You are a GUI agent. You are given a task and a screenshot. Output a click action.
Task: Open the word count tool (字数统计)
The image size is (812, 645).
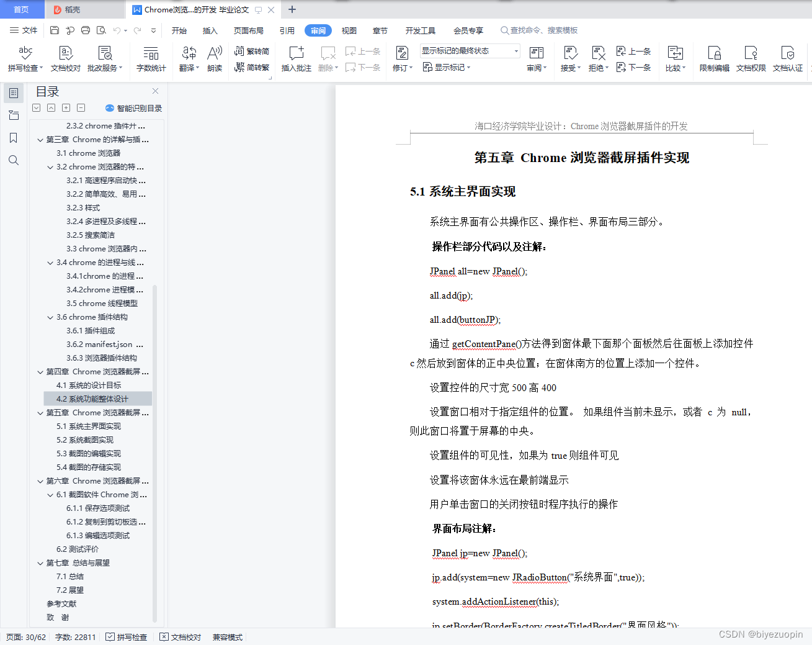[151, 59]
